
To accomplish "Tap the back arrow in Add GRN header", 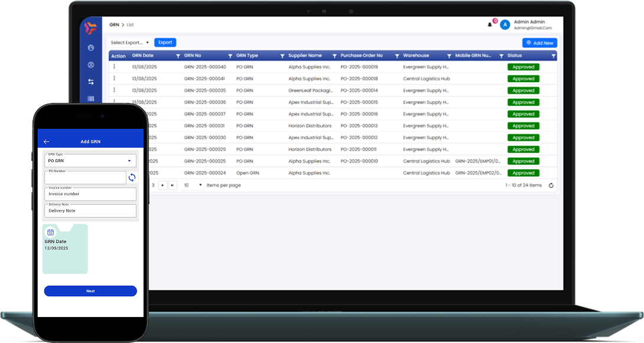I will pyautogui.click(x=47, y=142).
